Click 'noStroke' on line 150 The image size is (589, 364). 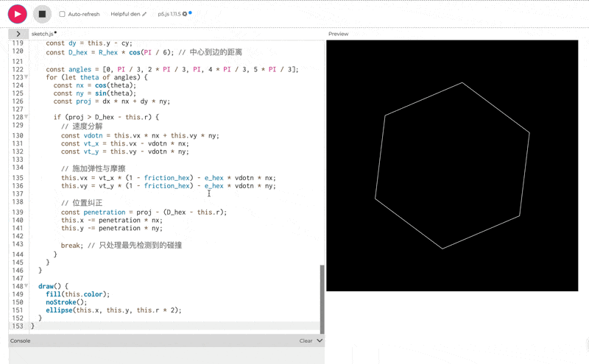click(61, 302)
